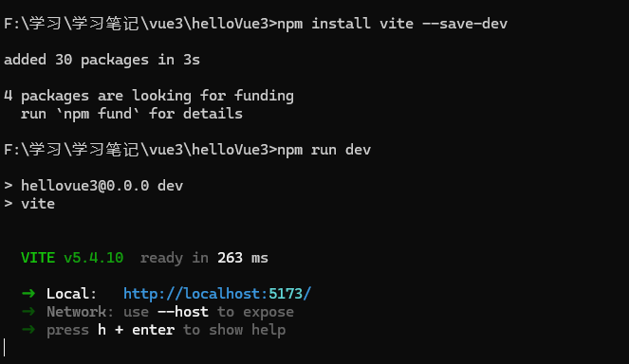The image size is (629, 364).
Task: Click the green arrow beside Local
Action: (28, 294)
